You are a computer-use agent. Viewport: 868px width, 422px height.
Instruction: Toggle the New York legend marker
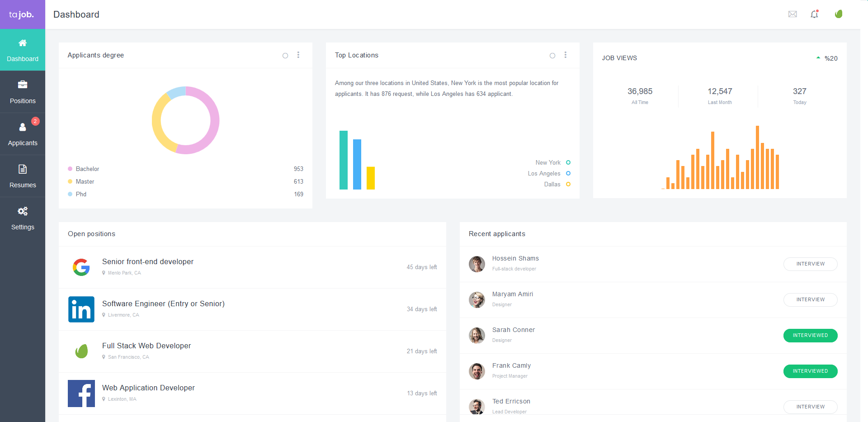pos(568,162)
